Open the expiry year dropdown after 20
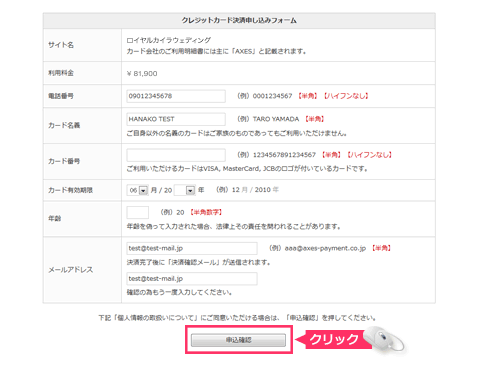 [185, 190]
